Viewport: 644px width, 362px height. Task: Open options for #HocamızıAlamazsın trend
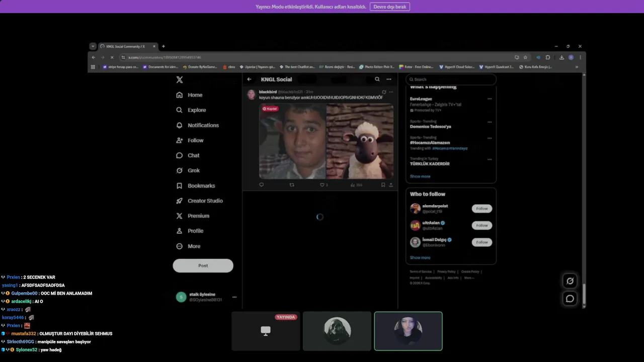(490, 138)
